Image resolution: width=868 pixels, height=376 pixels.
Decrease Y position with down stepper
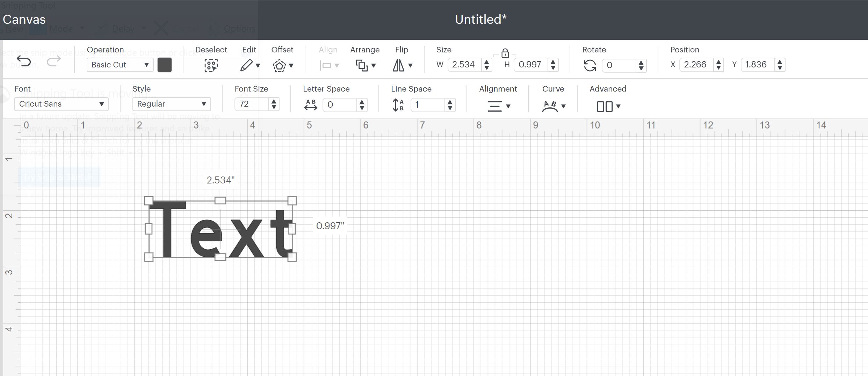(780, 68)
